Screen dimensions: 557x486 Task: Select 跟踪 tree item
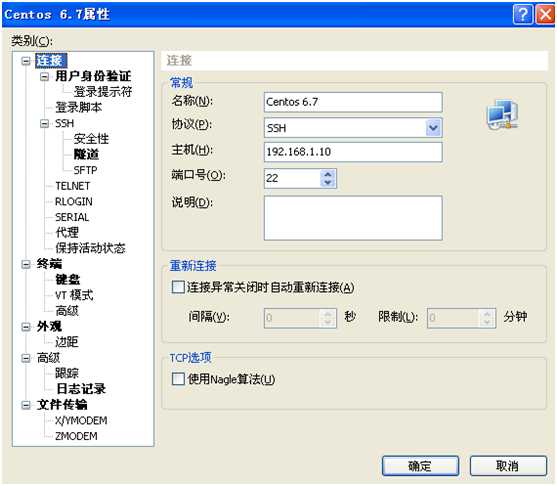pos(67,373)
